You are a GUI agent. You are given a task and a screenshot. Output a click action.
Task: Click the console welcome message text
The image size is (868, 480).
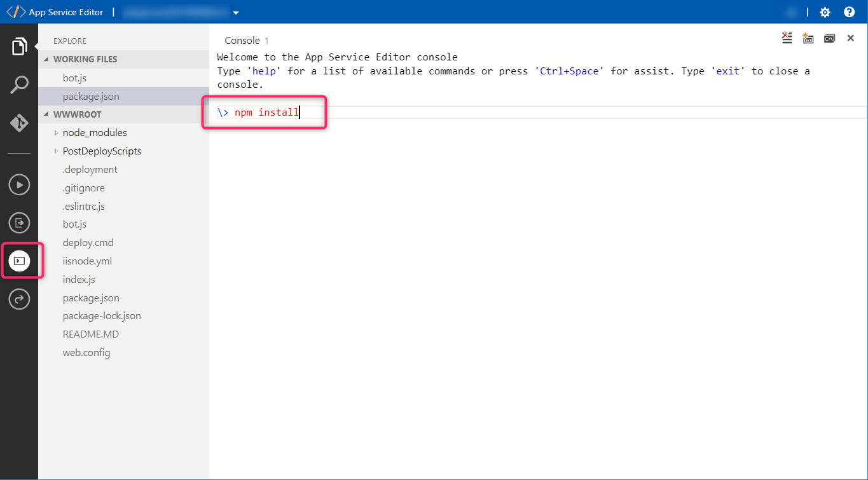[337, 57]
